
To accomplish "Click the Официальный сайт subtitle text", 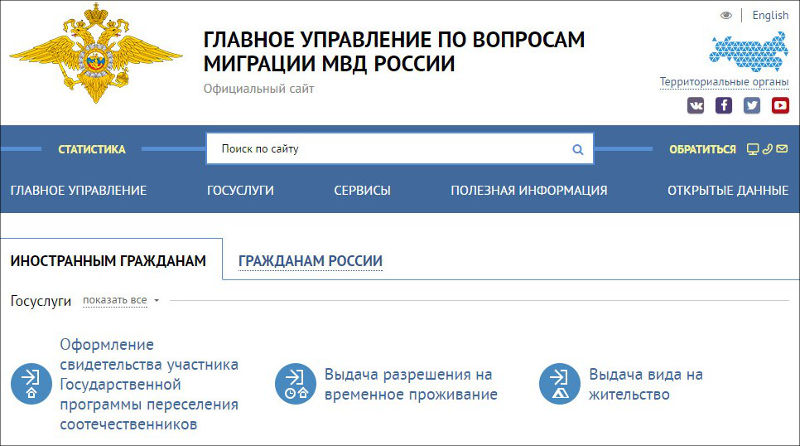I will [x=259, y=89].
